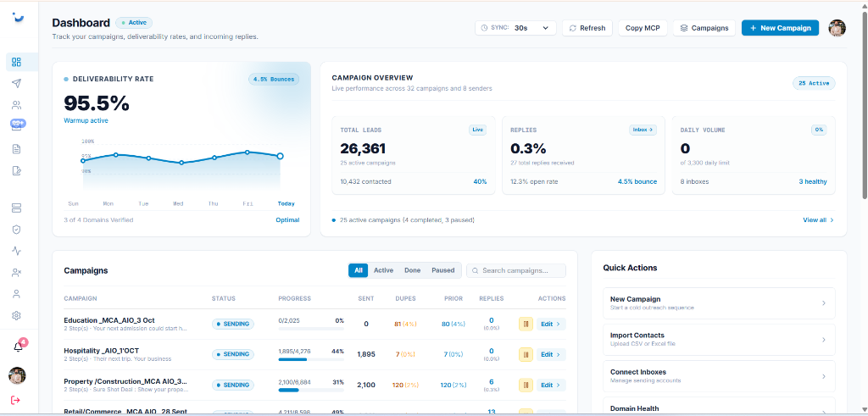
Task: Open the user-remove blocklist icon in the sidebar
Action: click(x=17, y=272)
